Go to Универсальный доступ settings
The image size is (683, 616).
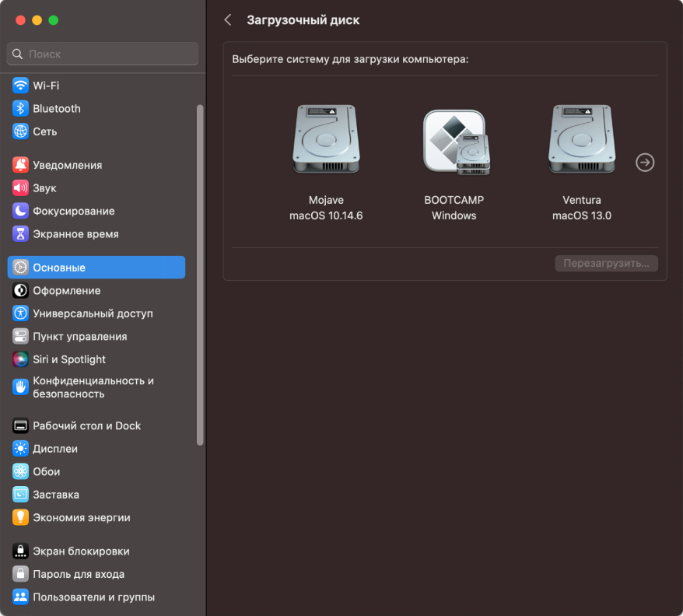[92, 313]
